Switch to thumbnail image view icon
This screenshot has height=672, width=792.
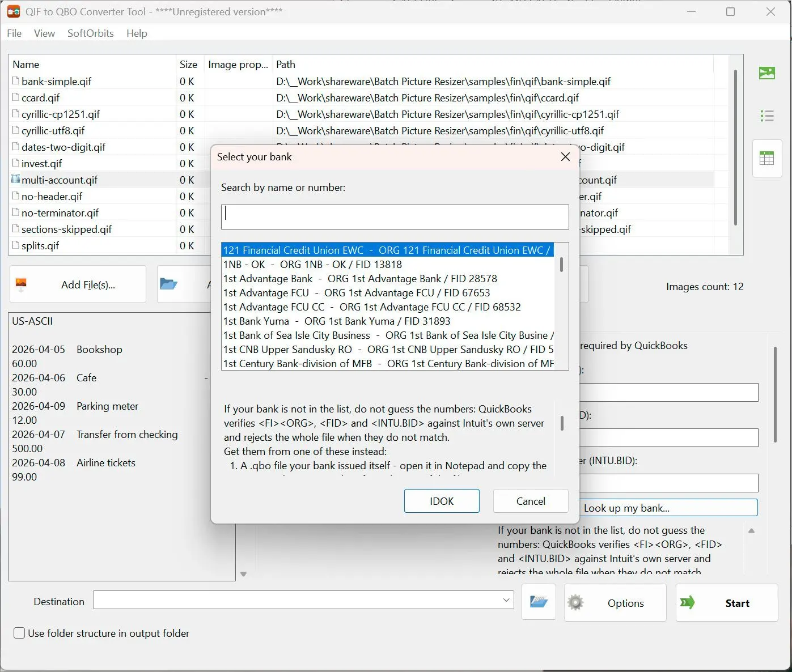coord(767,73)
